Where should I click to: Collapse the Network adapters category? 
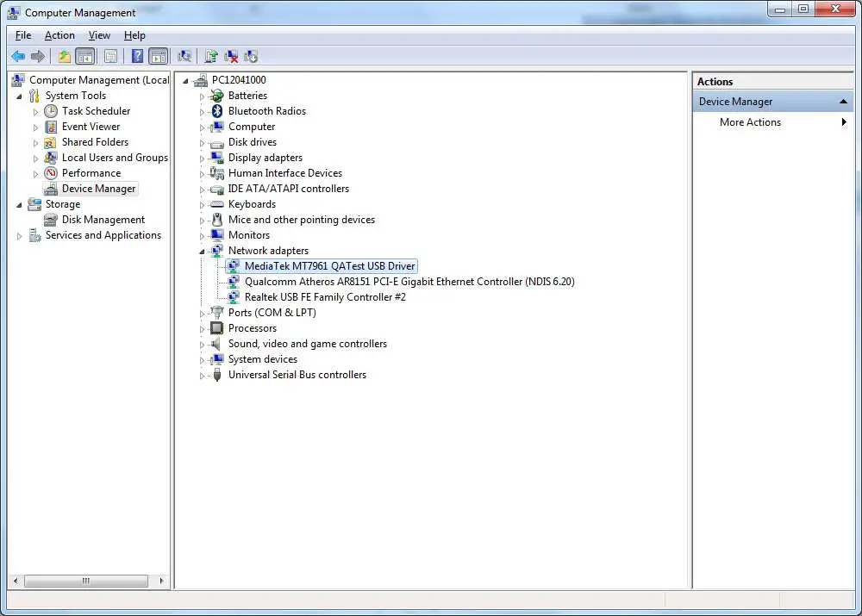click(x=200, y=250)
